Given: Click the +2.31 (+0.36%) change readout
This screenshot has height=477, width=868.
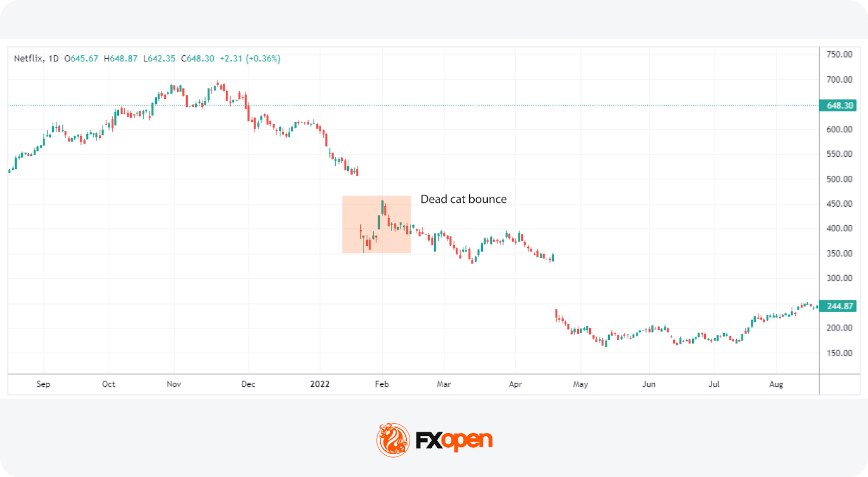Looking at the screenshot, I should pos(250,59).
